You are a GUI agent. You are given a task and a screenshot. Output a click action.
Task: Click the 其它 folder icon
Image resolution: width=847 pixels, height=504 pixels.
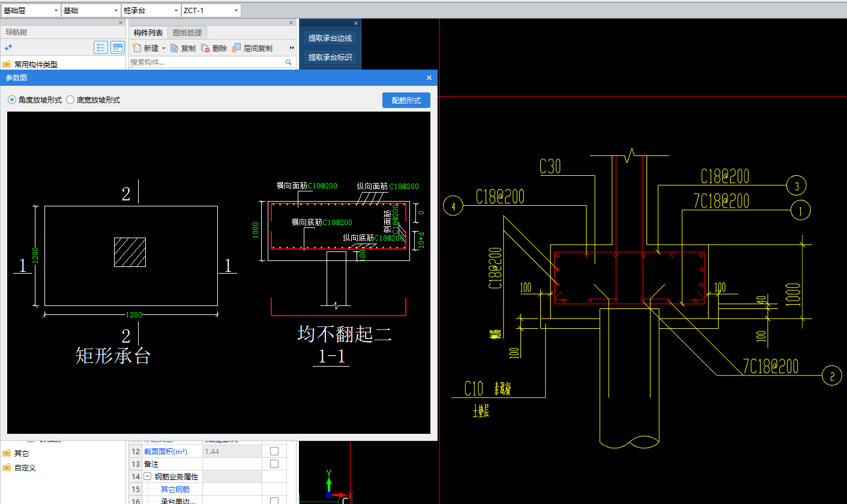pyautogui.click(x=7, y=453)
